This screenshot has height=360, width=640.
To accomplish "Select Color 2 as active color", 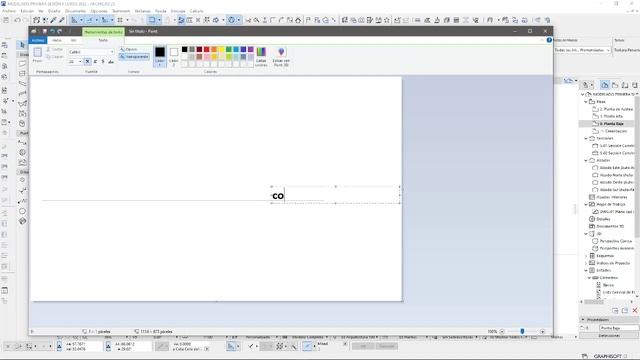I will 174,56.
